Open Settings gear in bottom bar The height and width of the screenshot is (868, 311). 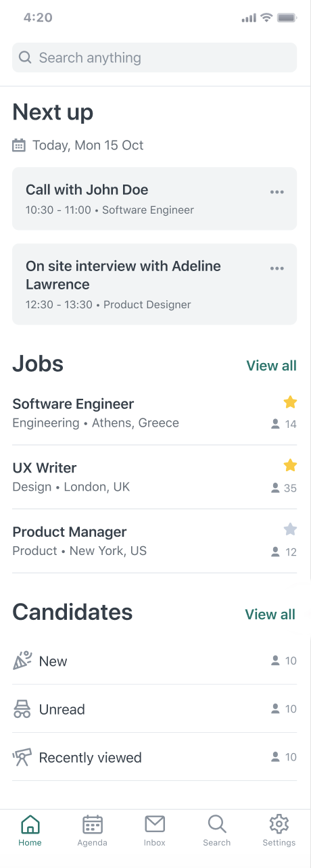279,824
